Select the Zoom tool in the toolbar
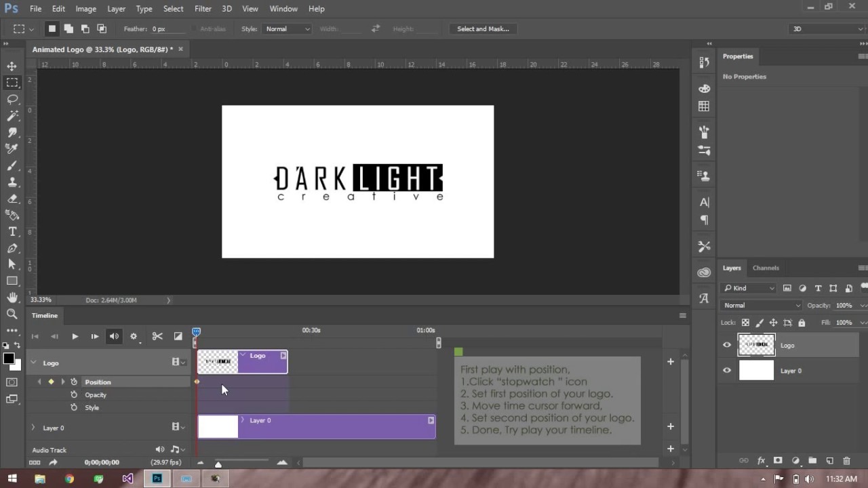The height and width of the screenshot is (488, 868). pos(12,314)
